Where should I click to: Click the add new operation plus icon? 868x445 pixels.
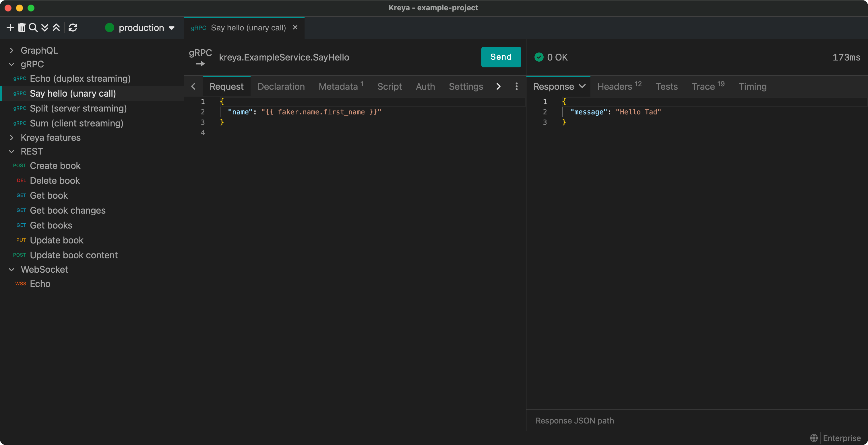(x=10, y=28)
